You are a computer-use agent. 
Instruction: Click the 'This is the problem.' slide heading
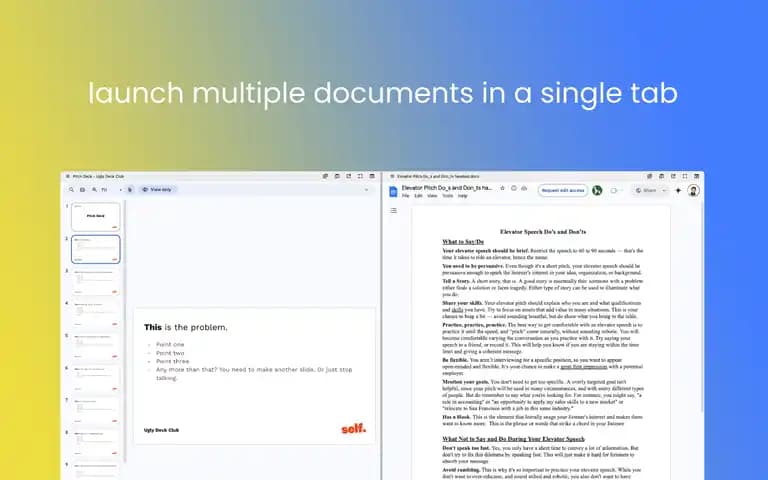(x=186, y=327)
